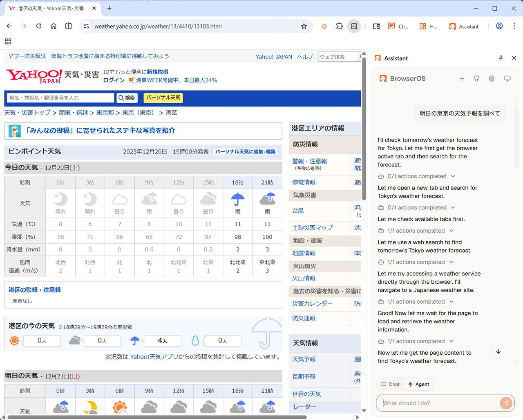Click the send message arrow button
The height and width of the screenshot is (420, 523).
(506, 403)
